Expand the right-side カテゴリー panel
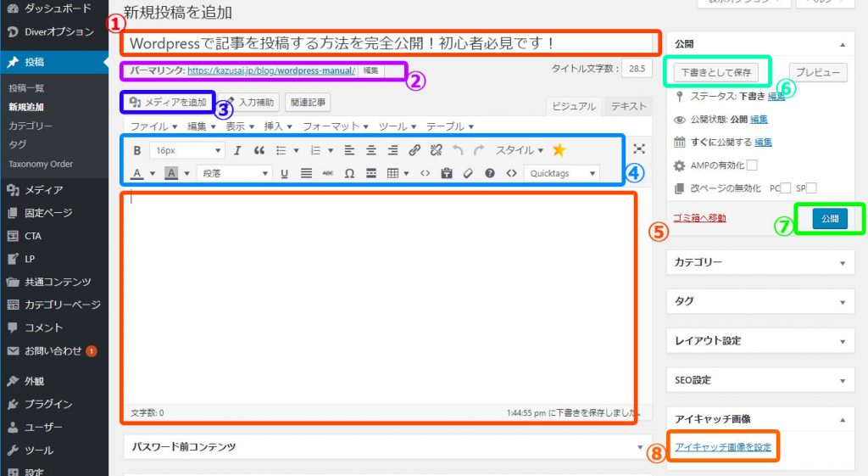Screen dimensions: 868x476 760,262
